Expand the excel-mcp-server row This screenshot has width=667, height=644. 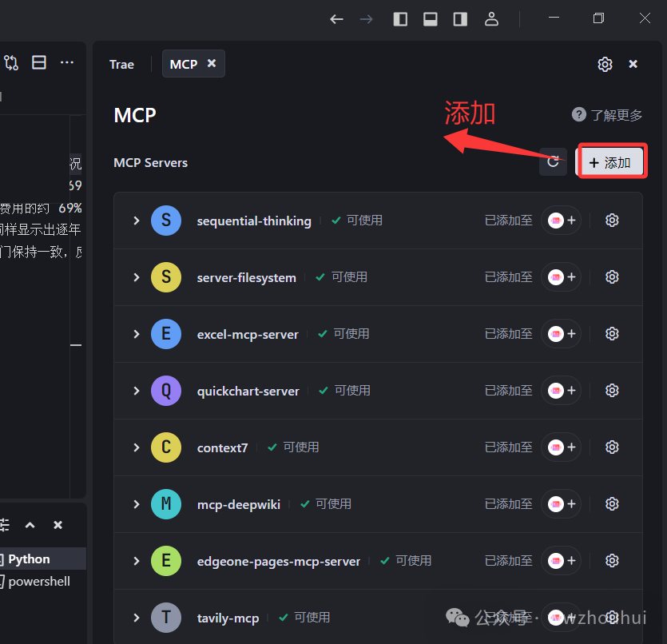[x=136, y=334]
